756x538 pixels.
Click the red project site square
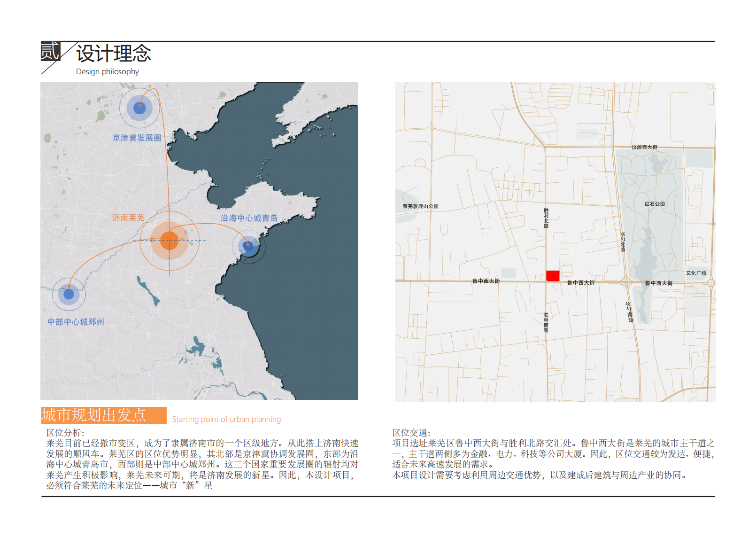point(553,276)
